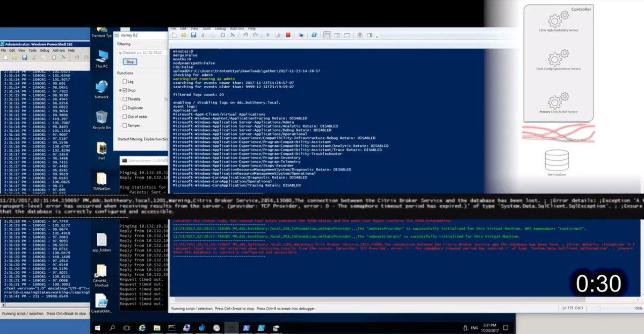Open the Add-ons menu in main ISE window
644x334 pixels.
tap(236, 29)
